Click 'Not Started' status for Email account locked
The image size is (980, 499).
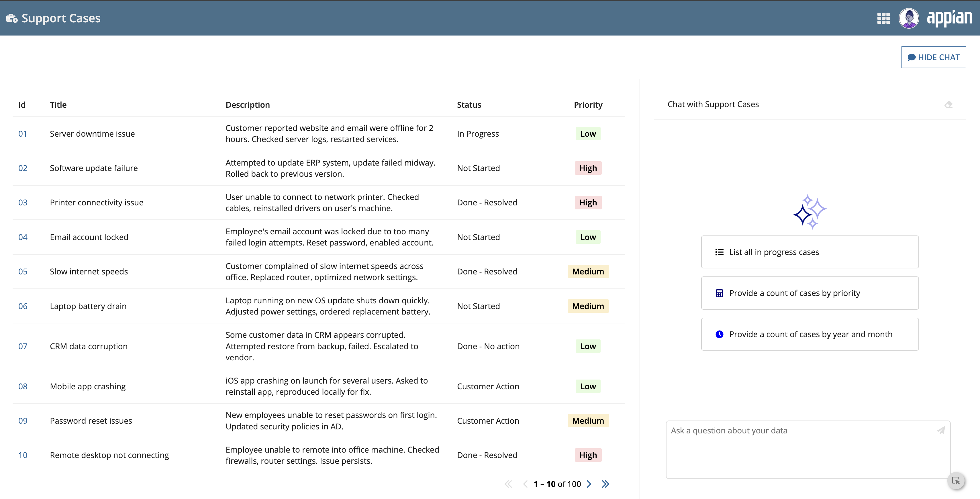coord(478,237)
